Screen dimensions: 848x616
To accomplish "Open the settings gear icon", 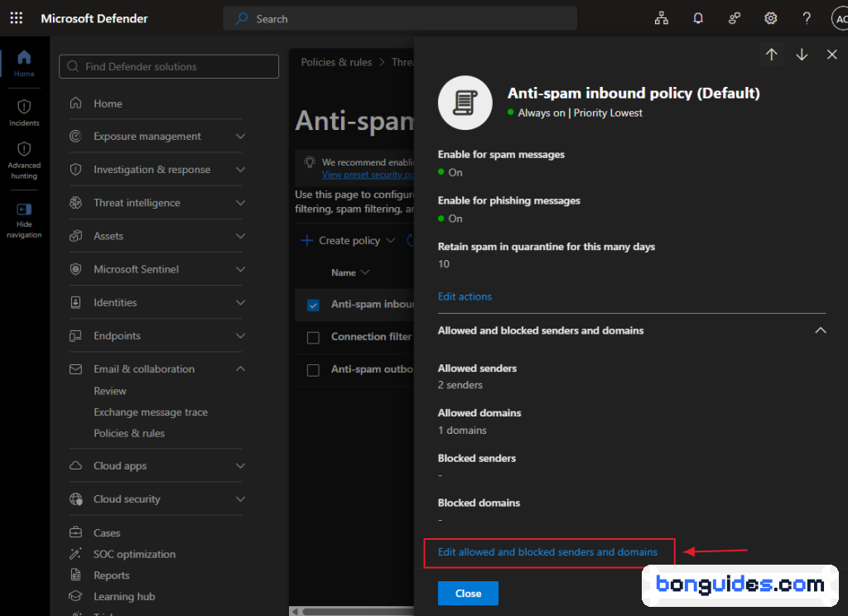I will pos(771,18).
